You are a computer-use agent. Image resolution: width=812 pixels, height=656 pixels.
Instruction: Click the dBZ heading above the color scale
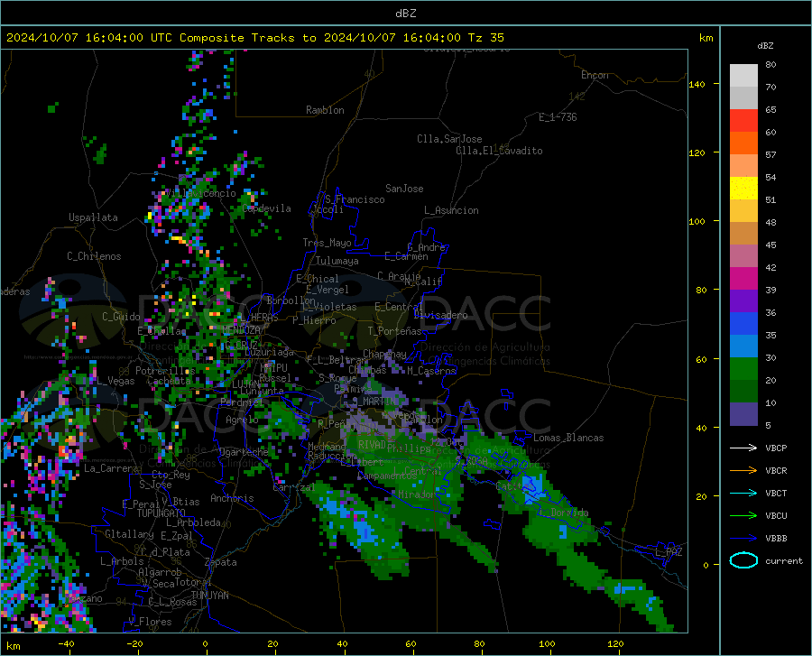pos(765,45)
